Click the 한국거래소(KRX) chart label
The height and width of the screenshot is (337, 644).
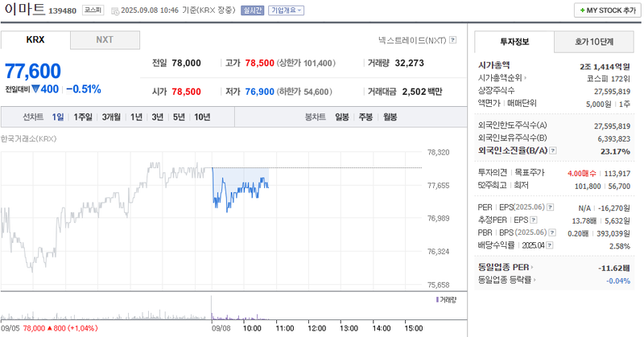(x=29, y=138)
